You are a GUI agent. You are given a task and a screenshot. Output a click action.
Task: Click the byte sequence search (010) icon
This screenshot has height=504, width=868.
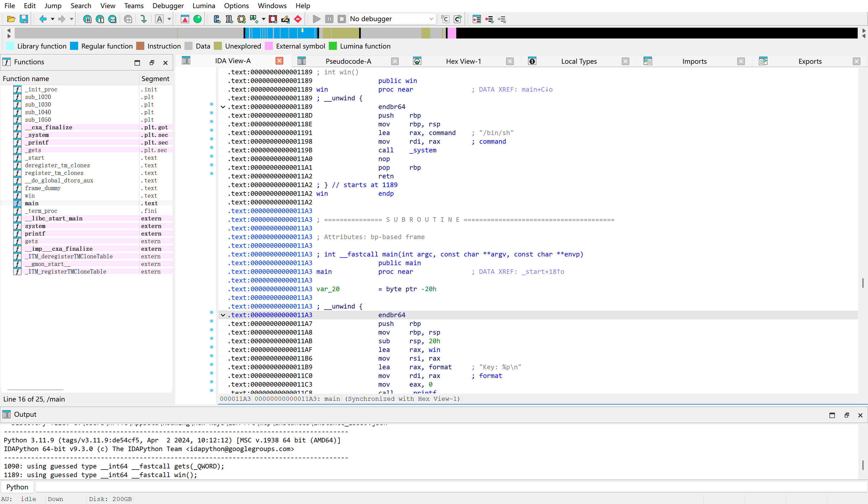pos(112,19)
